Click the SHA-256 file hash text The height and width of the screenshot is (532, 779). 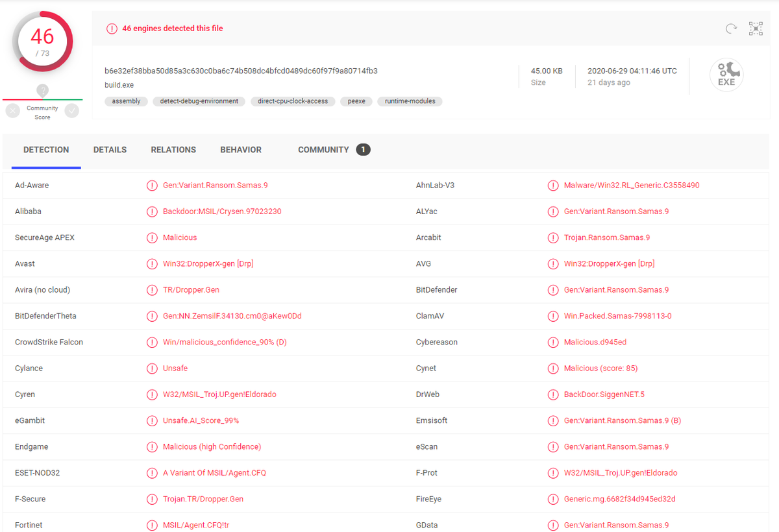coord(241,71)
